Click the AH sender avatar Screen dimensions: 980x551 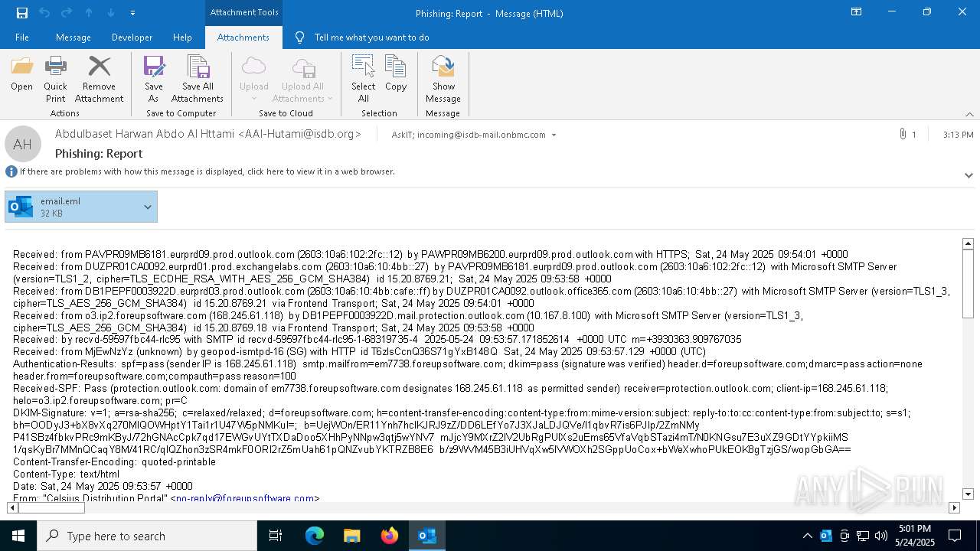click(x=23, y=144)
